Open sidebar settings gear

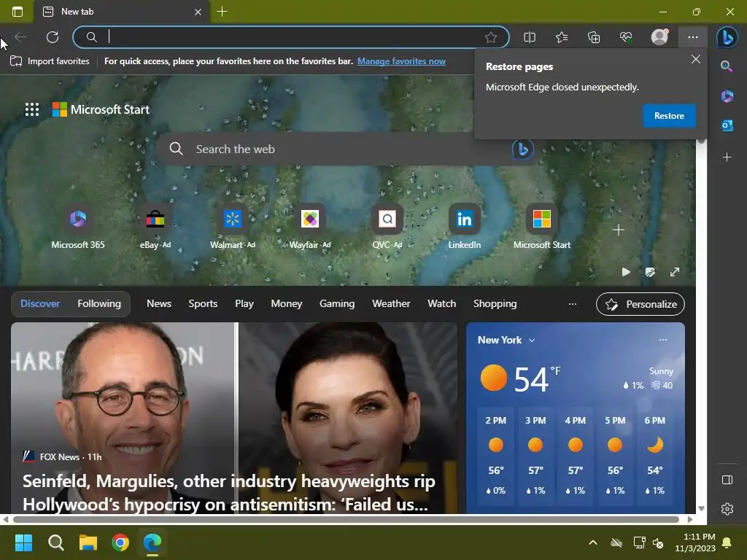(x=727, y=509)
